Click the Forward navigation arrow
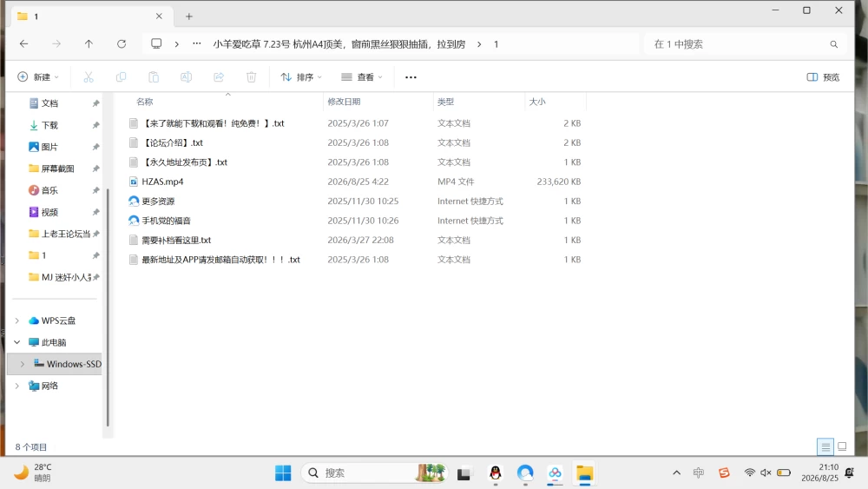868x489 pixels. tap(56, 43)
